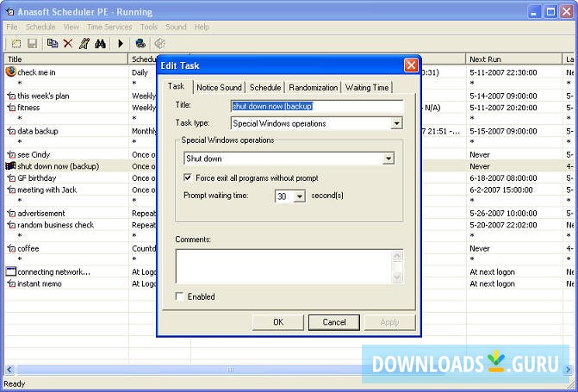Click the Edit task pencil icon

pyautogui.click(x=84, y=44)
